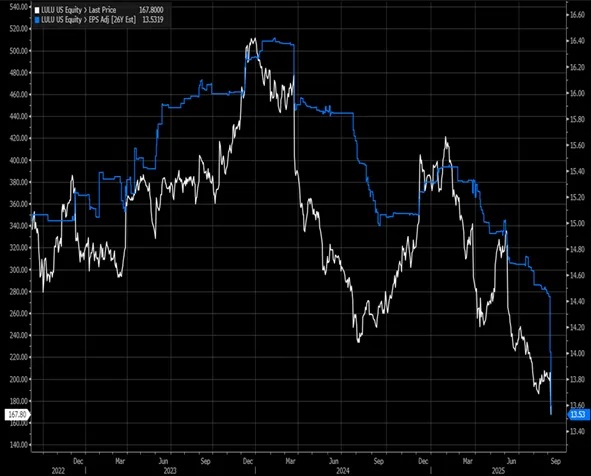Screen dimensions: 591x476
Task: Select the EPS Adj [26Y Est] legend entry
Action: (x=89, y=20)
